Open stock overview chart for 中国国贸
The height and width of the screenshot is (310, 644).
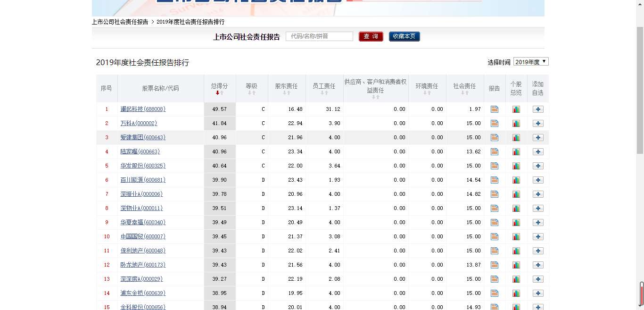tap(516, 236)
